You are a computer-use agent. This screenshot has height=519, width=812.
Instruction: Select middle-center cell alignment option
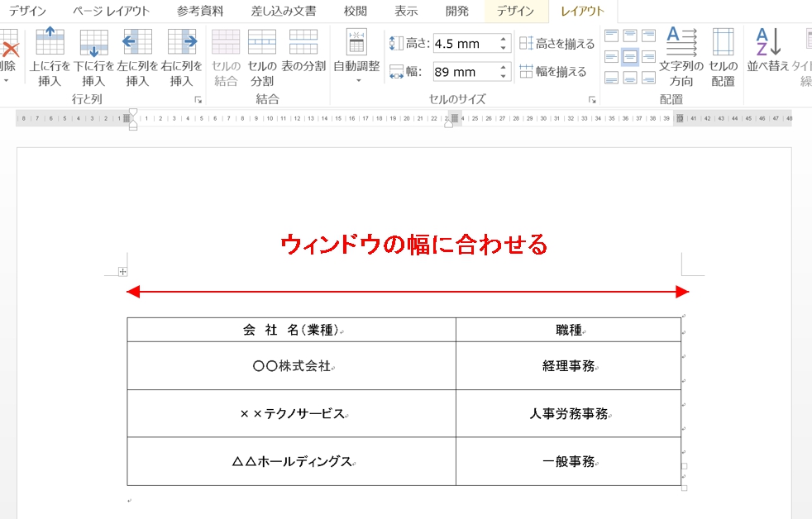[x=630, y=57]
